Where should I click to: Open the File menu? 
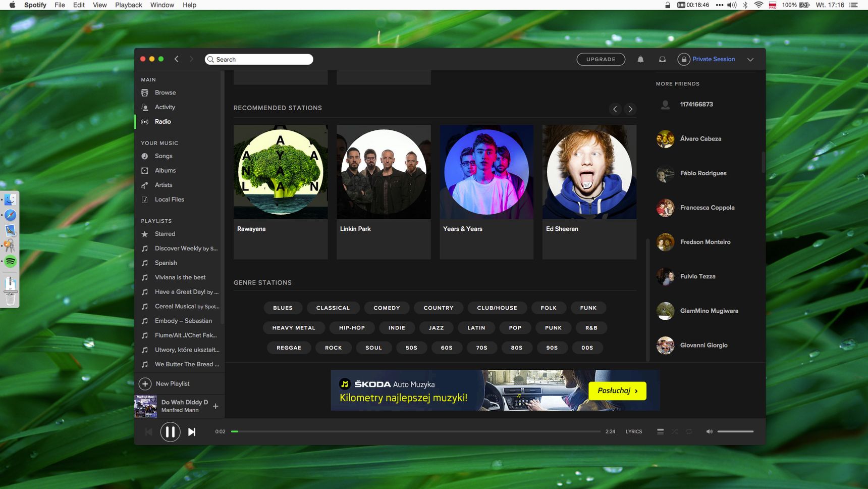[x=60, y=5]
